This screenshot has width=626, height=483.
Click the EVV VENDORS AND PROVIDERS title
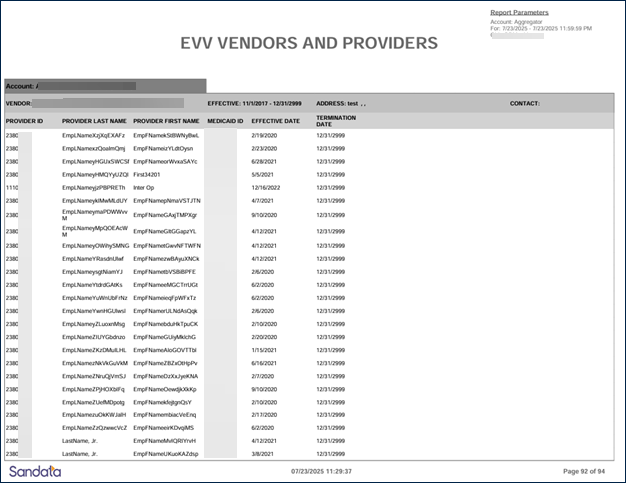(x=309, y=43)
